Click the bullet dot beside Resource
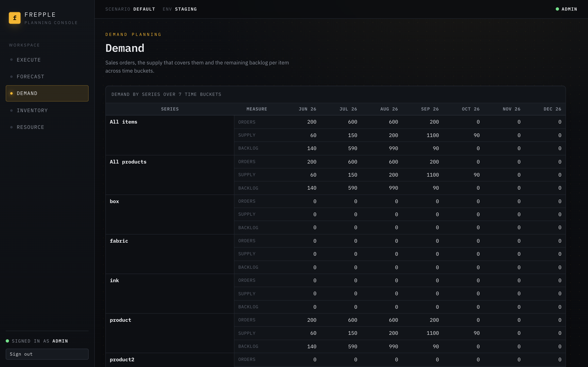This screenshot has height=367, width=588. pyautogui.click(x=11, y=127)
